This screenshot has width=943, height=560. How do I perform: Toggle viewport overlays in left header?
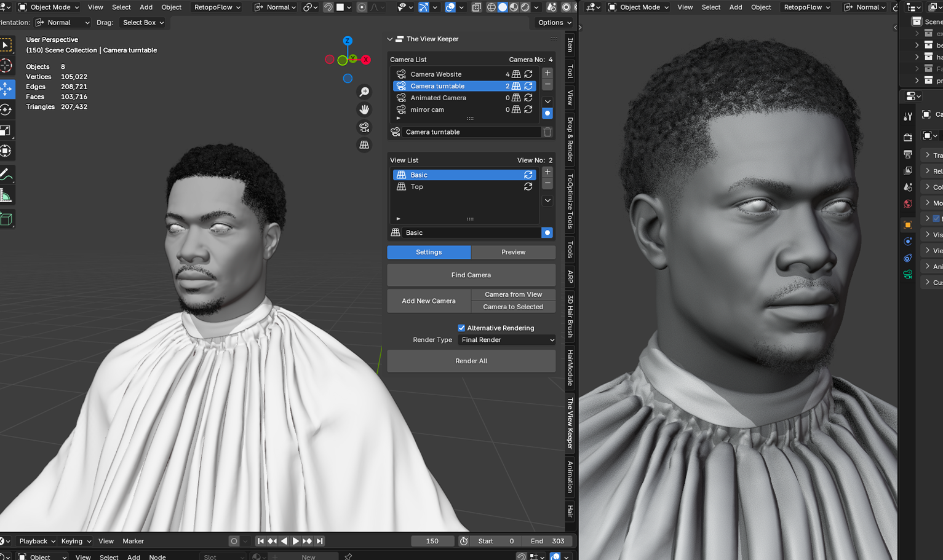pyautogui.click(x=450, y=7)
